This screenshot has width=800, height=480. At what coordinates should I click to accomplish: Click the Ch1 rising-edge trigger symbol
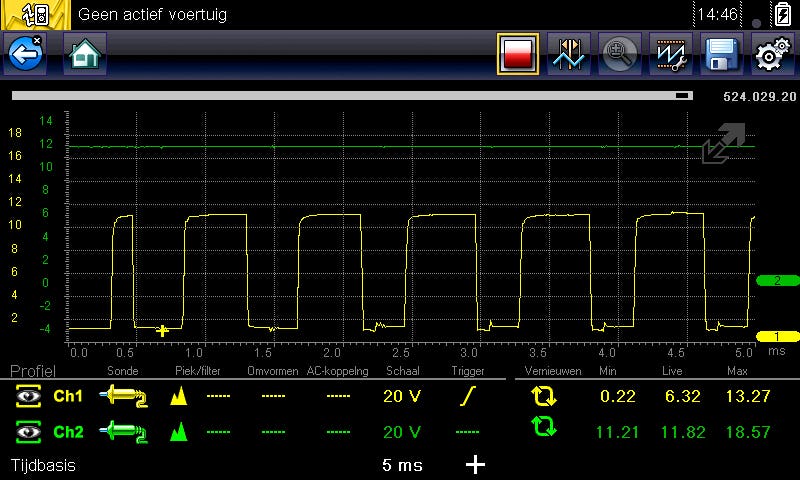point(467,397)
